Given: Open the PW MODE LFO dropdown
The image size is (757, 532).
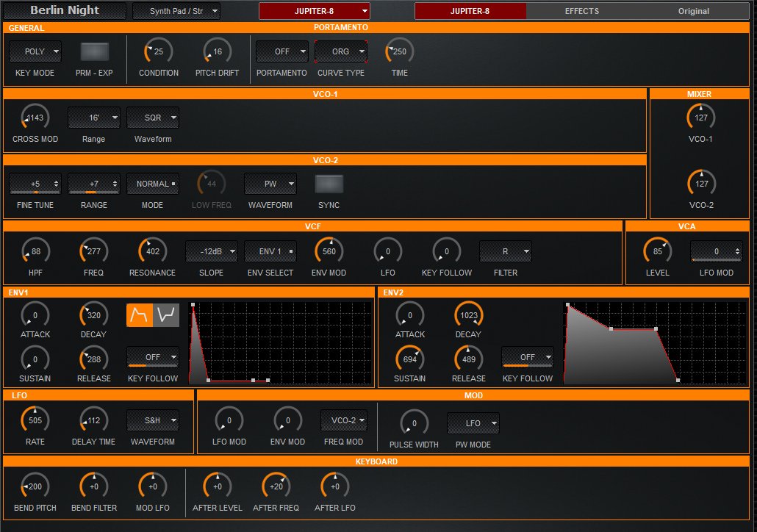Looking at the screenshot, I should [473, 423].
